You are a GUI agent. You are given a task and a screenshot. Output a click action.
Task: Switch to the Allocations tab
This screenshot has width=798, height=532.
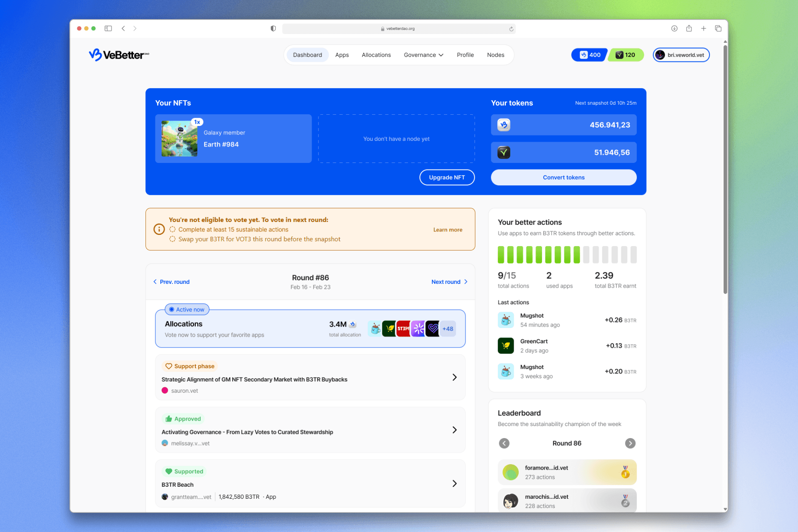pos(376,55)
